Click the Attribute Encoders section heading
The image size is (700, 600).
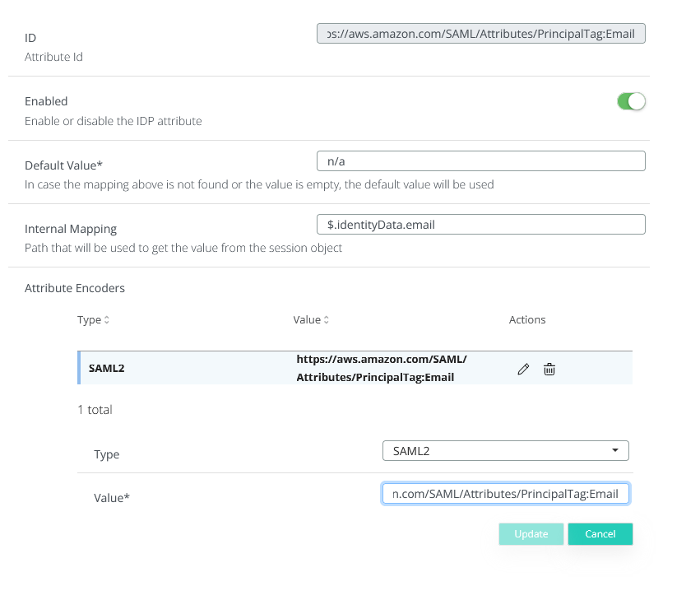click(x=75, y=288)
